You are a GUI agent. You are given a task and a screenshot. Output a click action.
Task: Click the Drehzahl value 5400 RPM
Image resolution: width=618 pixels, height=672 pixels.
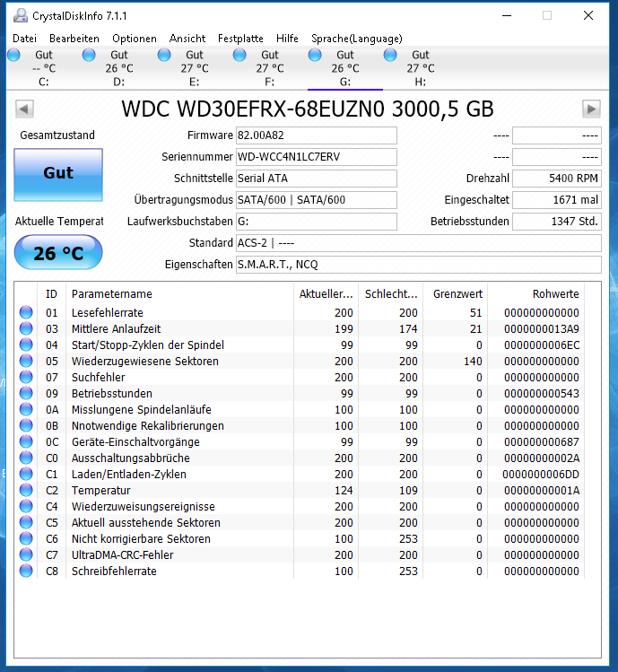557,179
